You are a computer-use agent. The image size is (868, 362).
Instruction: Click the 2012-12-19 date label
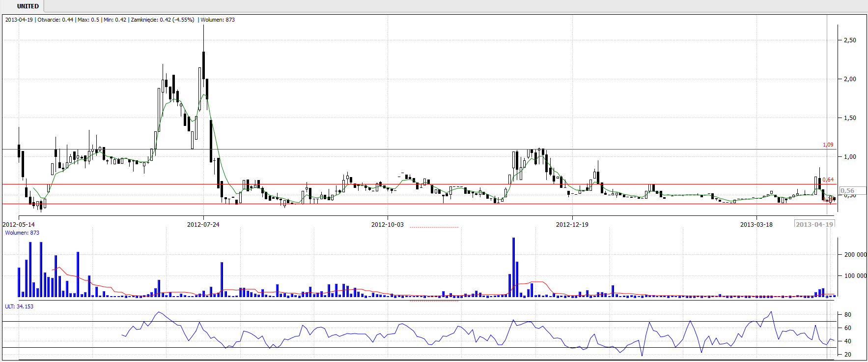pos(572,225)
